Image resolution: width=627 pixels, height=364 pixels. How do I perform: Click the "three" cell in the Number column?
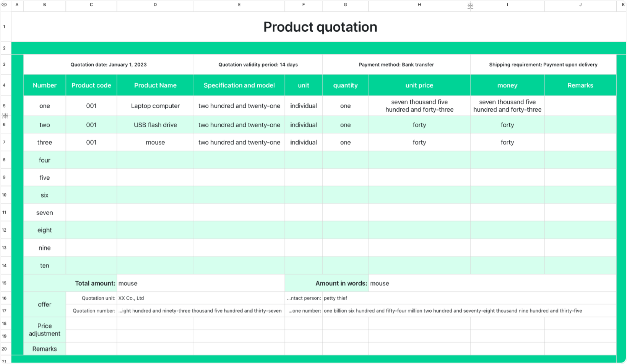pyautogui.click(x=45, y=142)
